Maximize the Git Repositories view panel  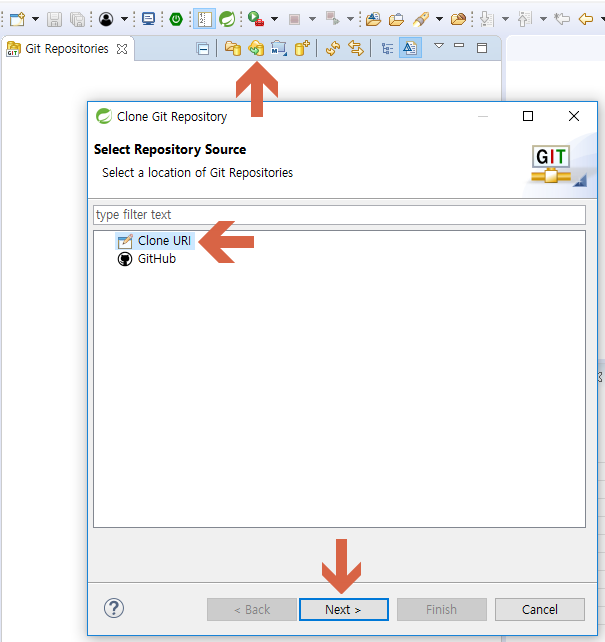click(x=482, y=48)
